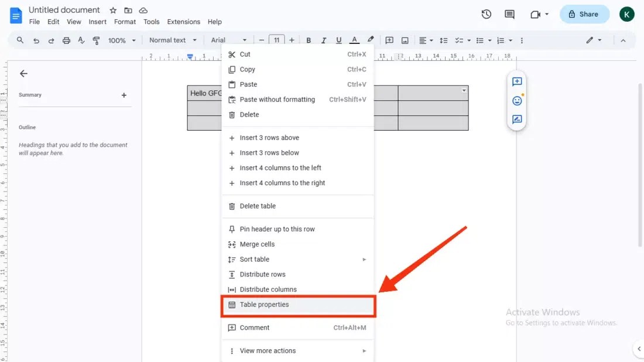Toggle bold formatting
The width and height of the screenshot is (644, 362).
tap(309, 40)
